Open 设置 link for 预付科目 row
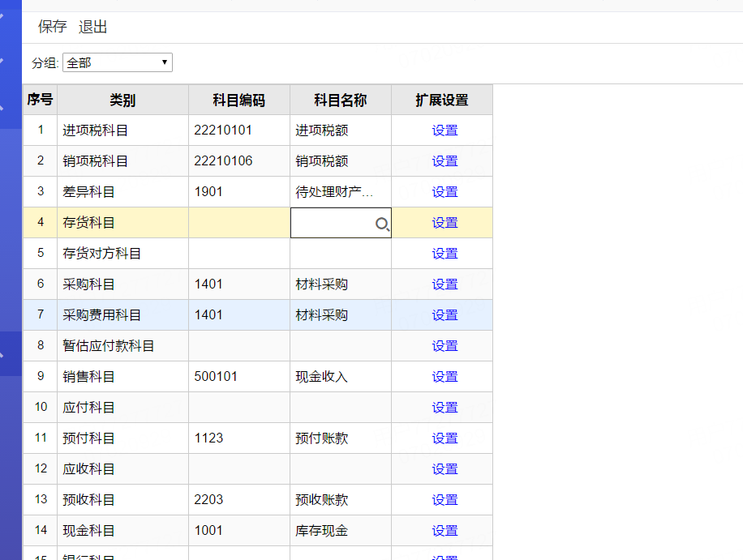 tap(445, 438)
